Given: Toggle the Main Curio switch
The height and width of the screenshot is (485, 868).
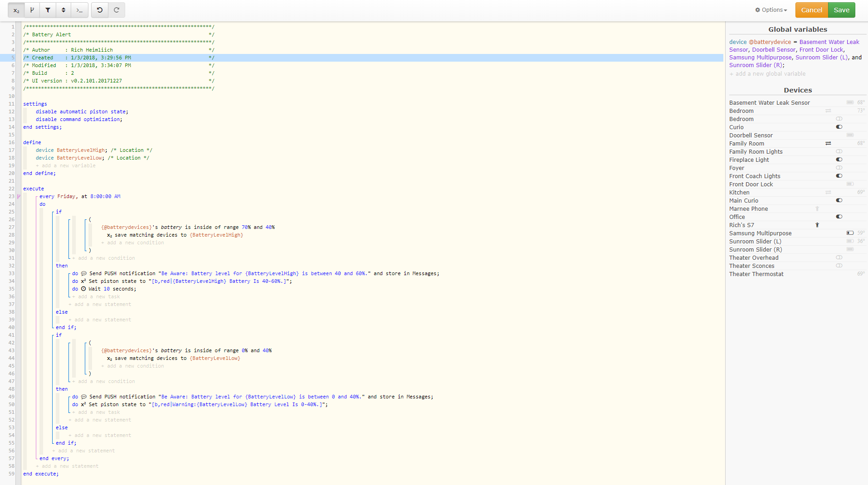Looking at the screenshot, I should click(839, 200).
